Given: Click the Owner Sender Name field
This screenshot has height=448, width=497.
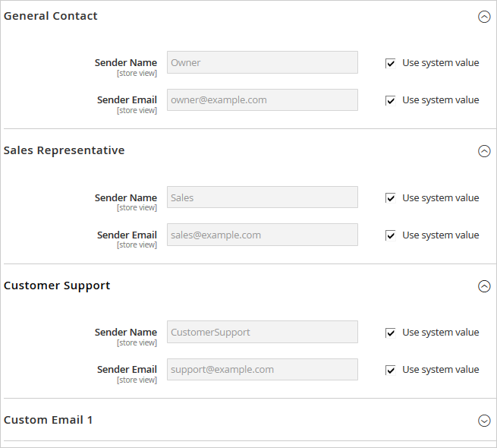Looking at the screenshot, I should pyautogui.click(x=262, y=62).
